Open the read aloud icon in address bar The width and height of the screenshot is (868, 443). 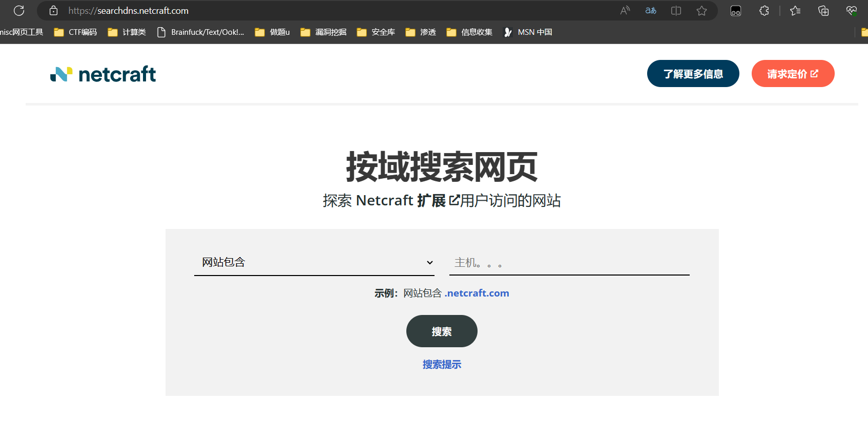(625, 11)
